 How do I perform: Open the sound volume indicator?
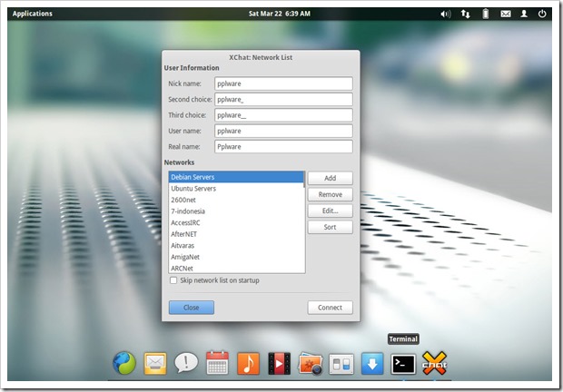445,14
